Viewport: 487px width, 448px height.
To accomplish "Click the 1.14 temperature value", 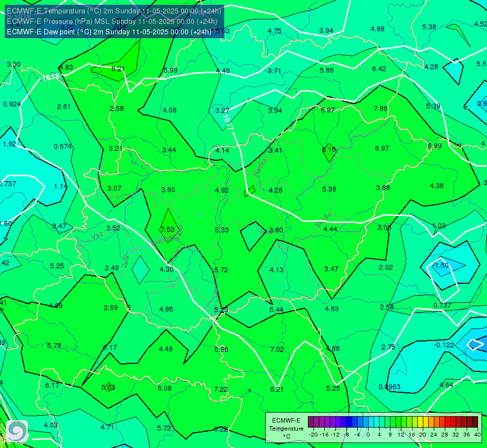I will point(61,186).
